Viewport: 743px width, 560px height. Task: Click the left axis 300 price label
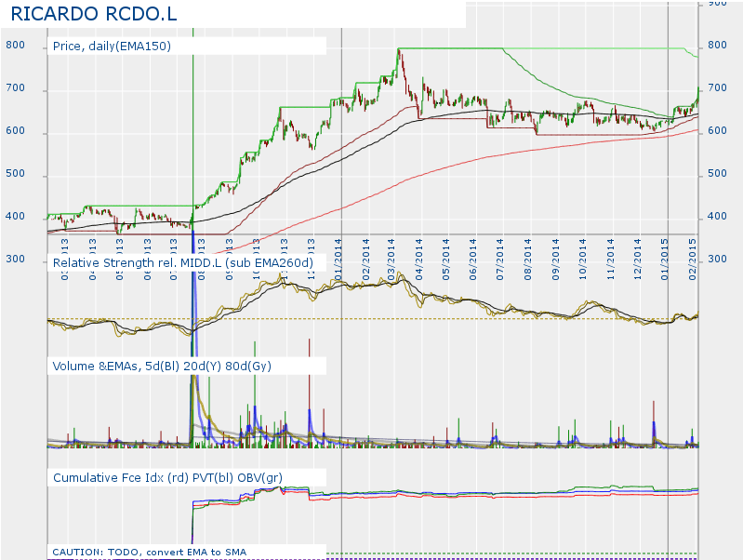point(15,259)
